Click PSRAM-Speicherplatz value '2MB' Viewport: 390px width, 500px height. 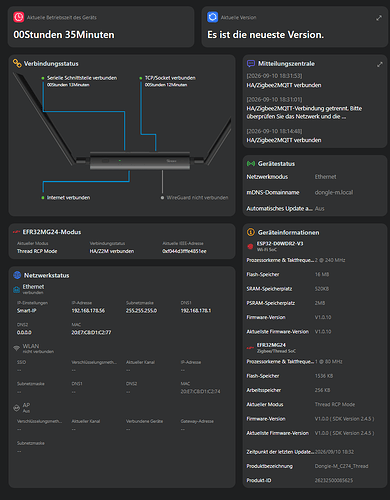click(x=320, y=303)
